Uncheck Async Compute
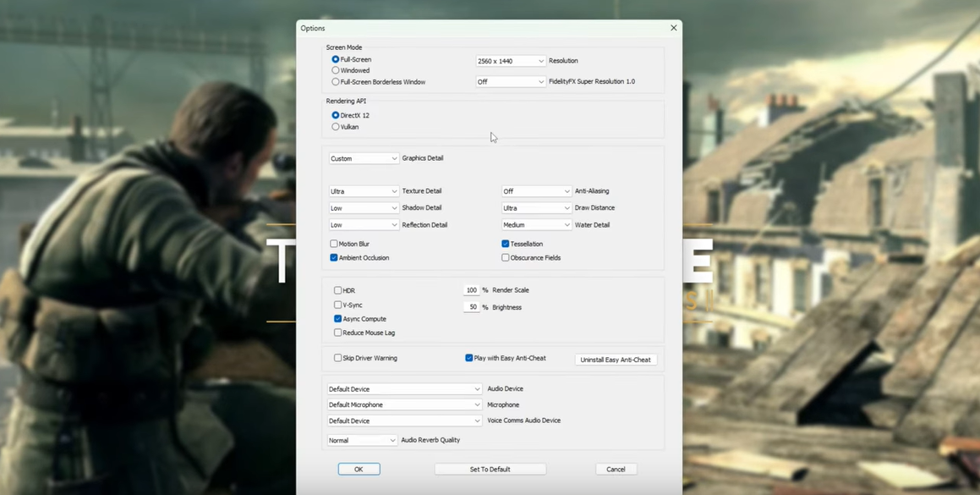Viewport: 980px width, 495px height. click(337, 319)
